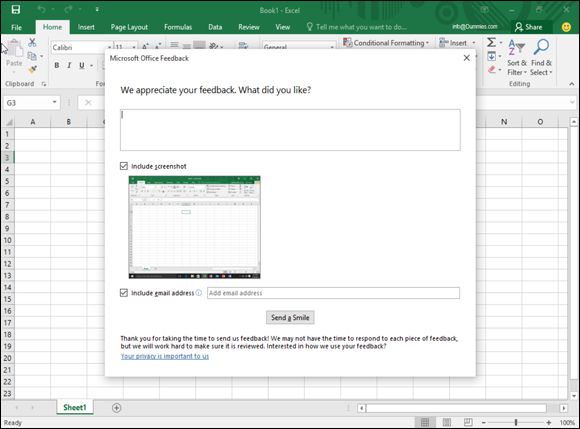Click the Select All corner triangle
Image resolution: width=580 pixels, height=429 pixels.
[x=8, y=122]
